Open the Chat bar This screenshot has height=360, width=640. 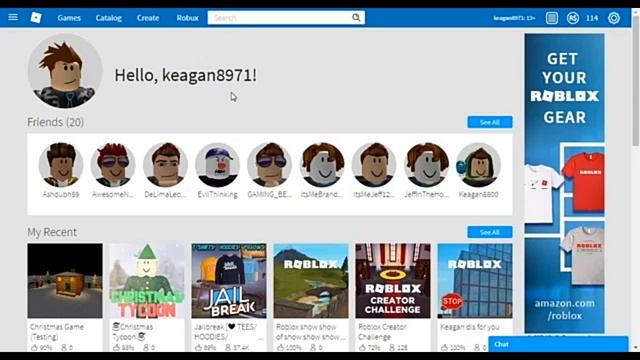pos(558,344)
